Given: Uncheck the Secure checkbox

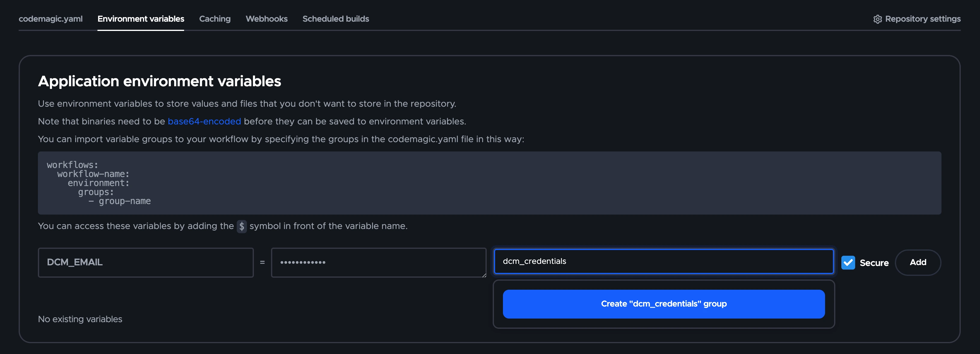Looking at the screenshot, I should coord(848,262).
